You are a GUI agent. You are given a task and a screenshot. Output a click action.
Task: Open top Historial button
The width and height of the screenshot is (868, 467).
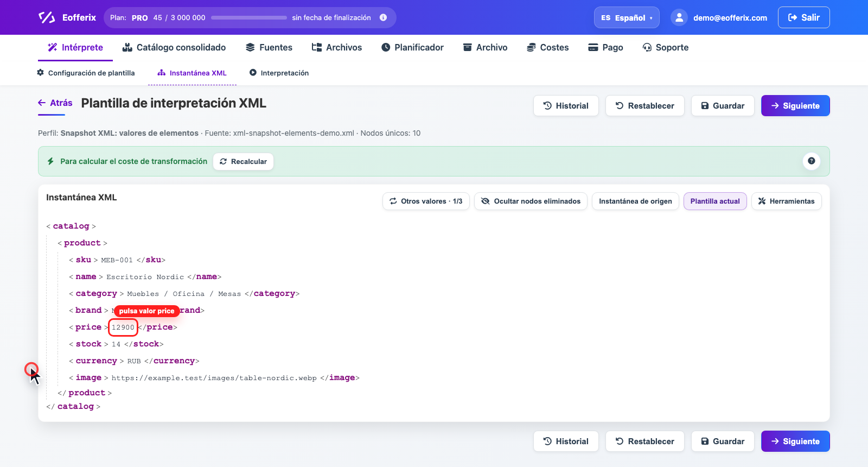point(566,106)
